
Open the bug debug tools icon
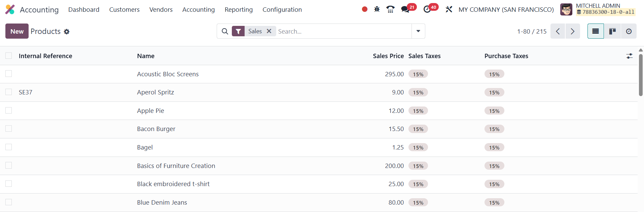point(377,9)
